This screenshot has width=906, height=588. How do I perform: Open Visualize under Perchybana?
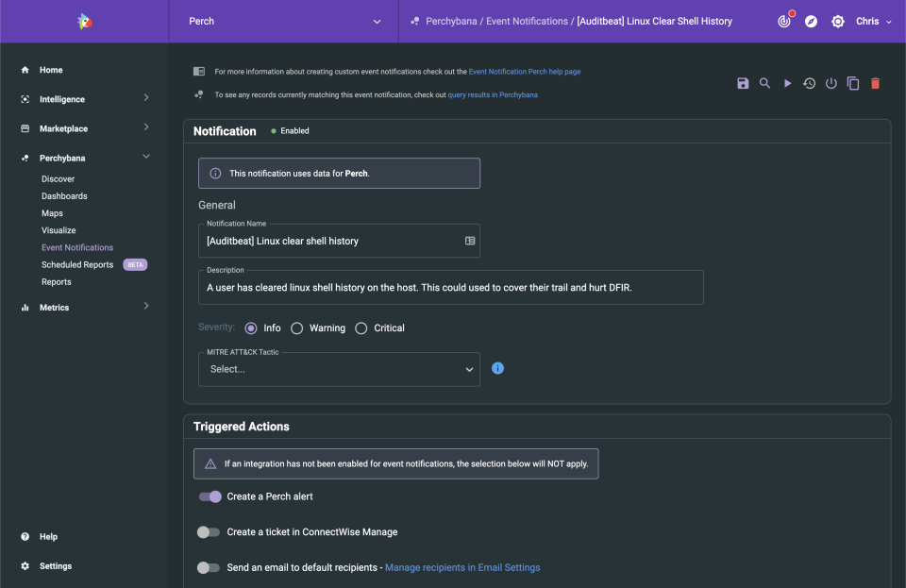tap(59, 230)
